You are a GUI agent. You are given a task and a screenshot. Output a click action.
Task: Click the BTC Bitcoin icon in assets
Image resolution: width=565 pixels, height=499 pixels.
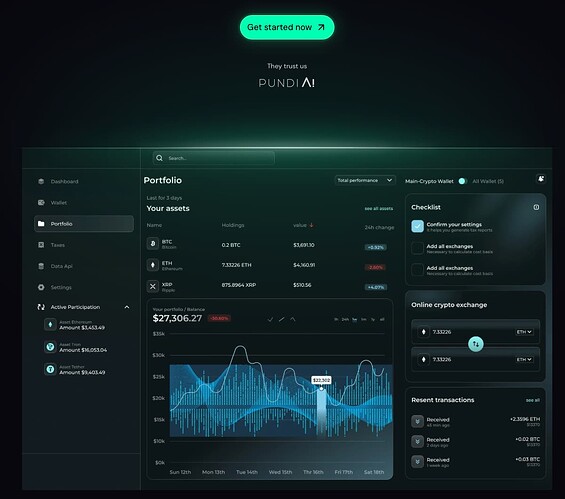153,244
